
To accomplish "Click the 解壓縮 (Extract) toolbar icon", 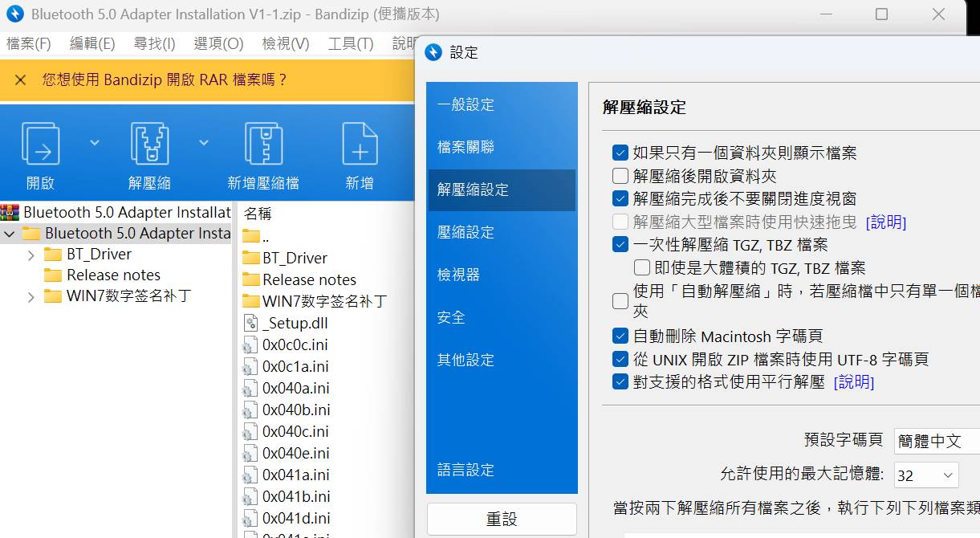I will [149, 144].
